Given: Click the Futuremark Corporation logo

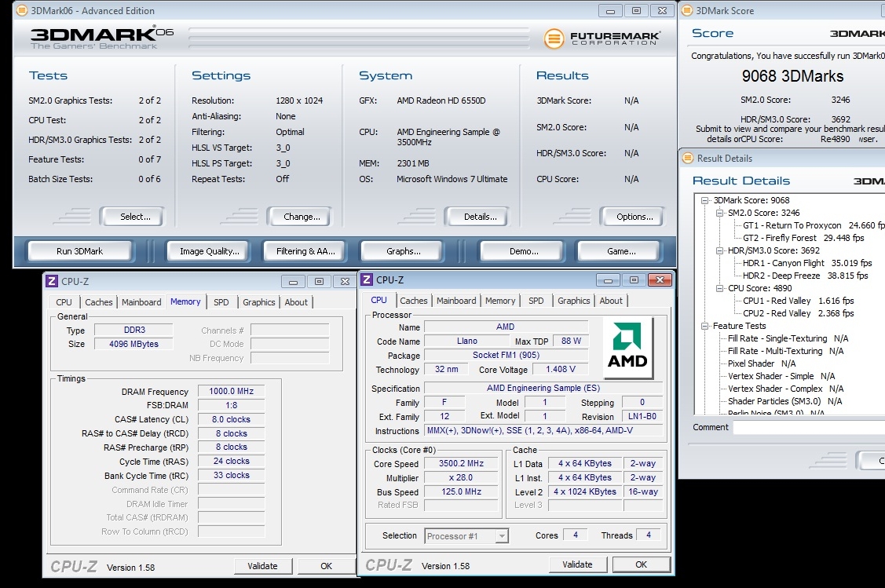Looking at the screenshot, I should 602,38.
